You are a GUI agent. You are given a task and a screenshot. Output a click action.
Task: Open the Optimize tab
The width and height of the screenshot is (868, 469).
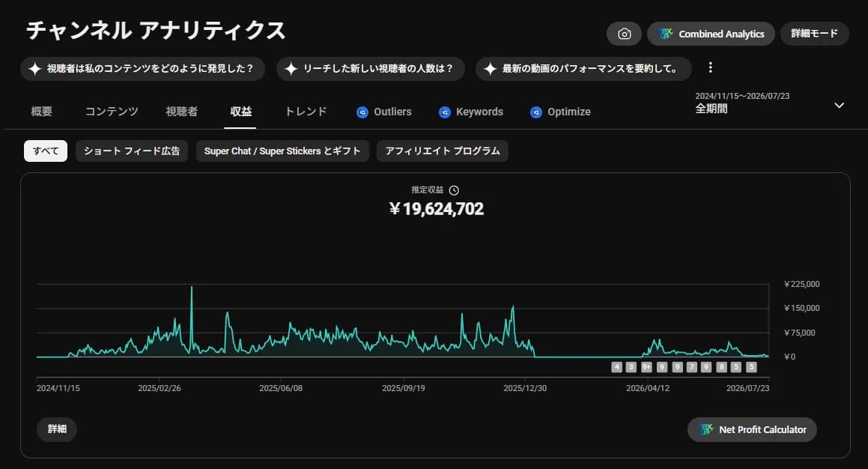[560, 112]
